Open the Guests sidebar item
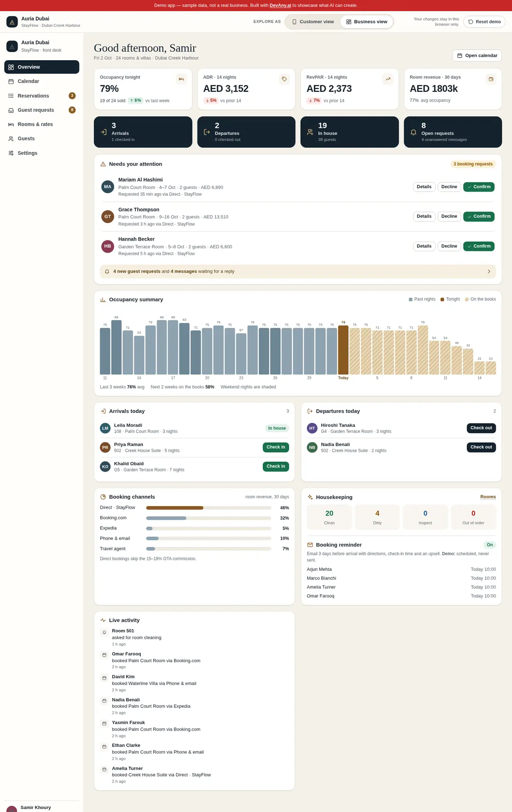The width and height of the screenshot is (512, 812). pyautogui.click(x=42, y=139)
